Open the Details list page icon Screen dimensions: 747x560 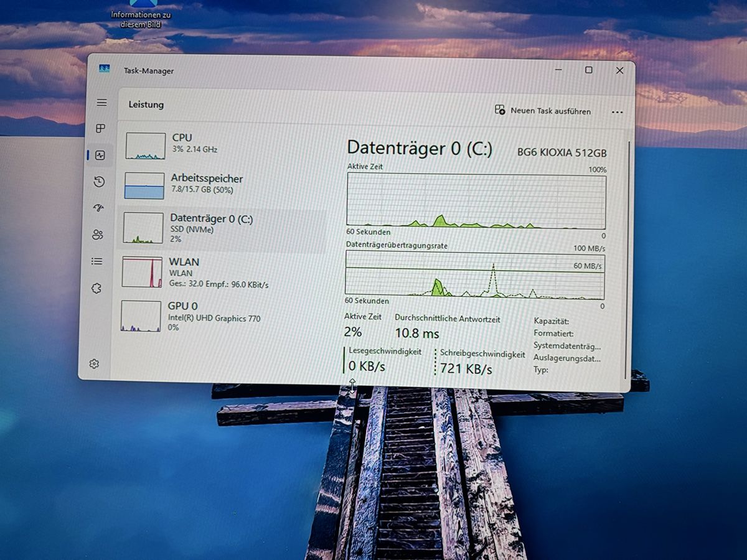pos(96,261)
